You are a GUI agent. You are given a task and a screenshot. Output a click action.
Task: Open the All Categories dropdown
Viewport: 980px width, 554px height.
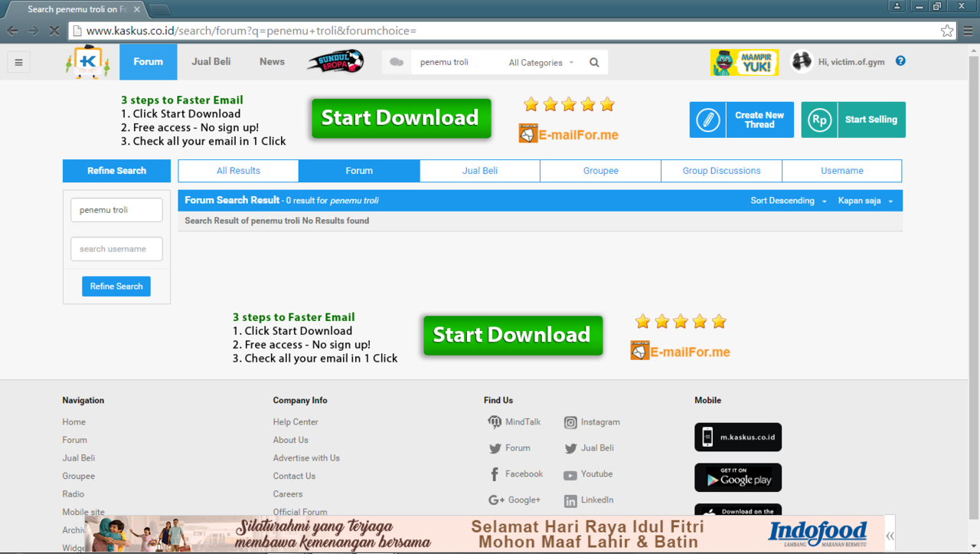click(541, 63)
